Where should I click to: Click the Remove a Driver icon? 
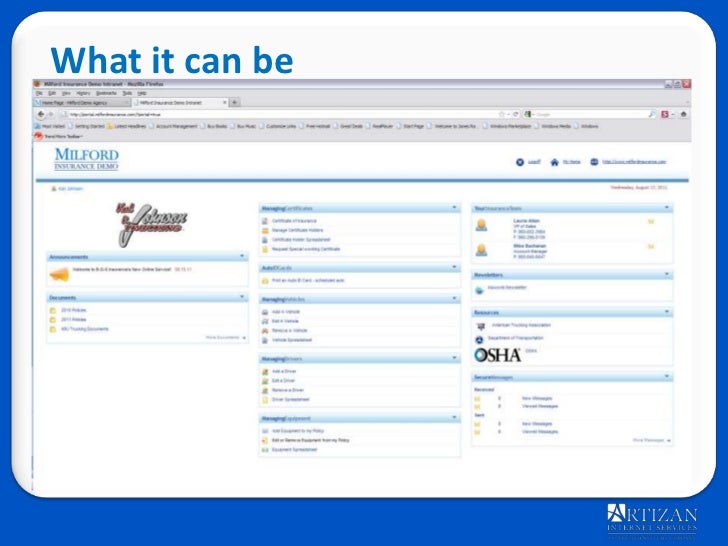coord(265,390)
